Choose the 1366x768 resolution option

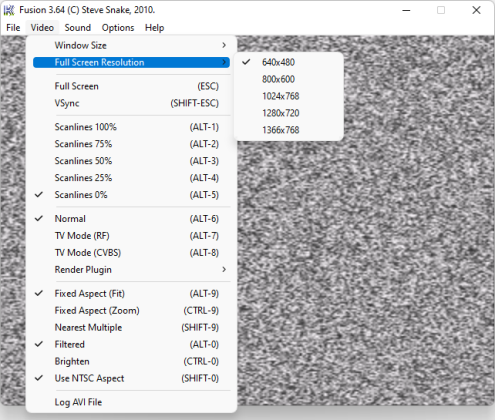289,130
